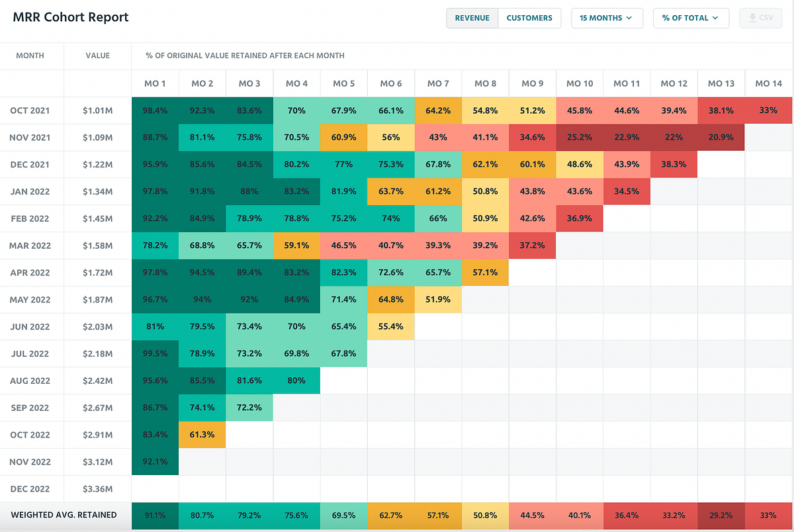The width and height of the screenshot is (794, 532).
Task: Select the 98.4% cell for Oct 2021
Action: (155, 111)
